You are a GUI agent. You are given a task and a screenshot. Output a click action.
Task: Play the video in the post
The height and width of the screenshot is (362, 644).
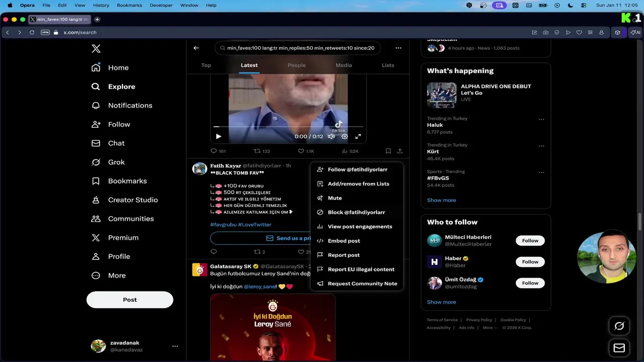(218, 136)
